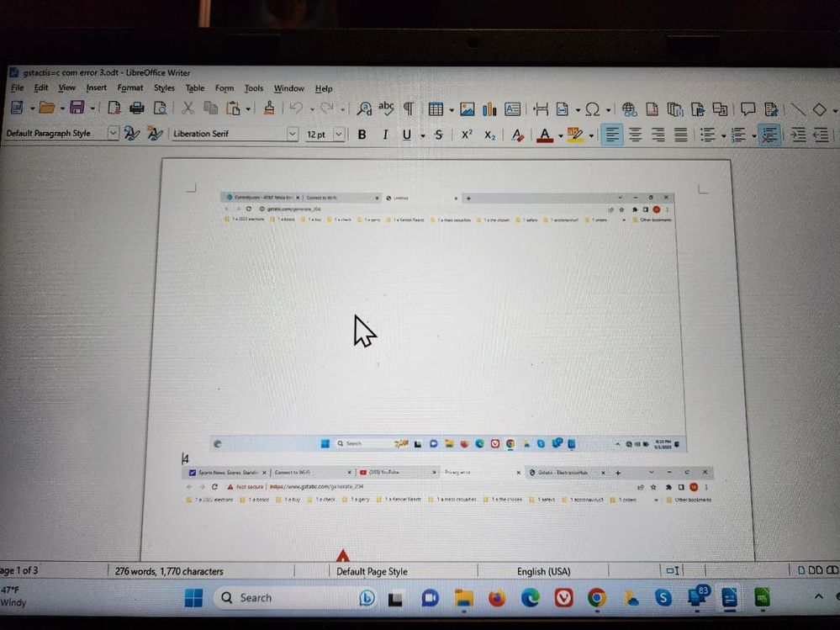Click the Increase Indent icon
The width and height of the screenshot is (840, 630).
[x=798, y=135]
